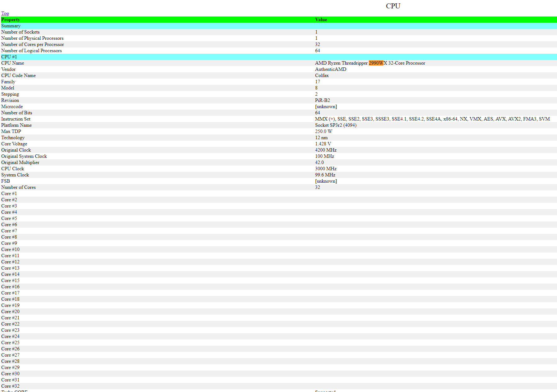Click the CPU page title
Viewport: 557px width, 392px height.
pos(393,6)
